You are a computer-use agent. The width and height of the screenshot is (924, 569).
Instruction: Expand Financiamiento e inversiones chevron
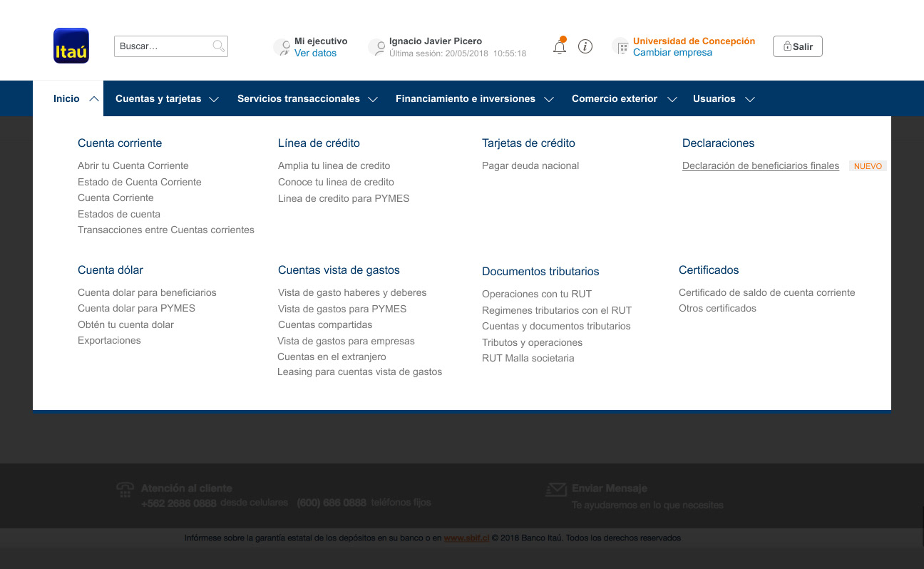click(x=549, y=100)
